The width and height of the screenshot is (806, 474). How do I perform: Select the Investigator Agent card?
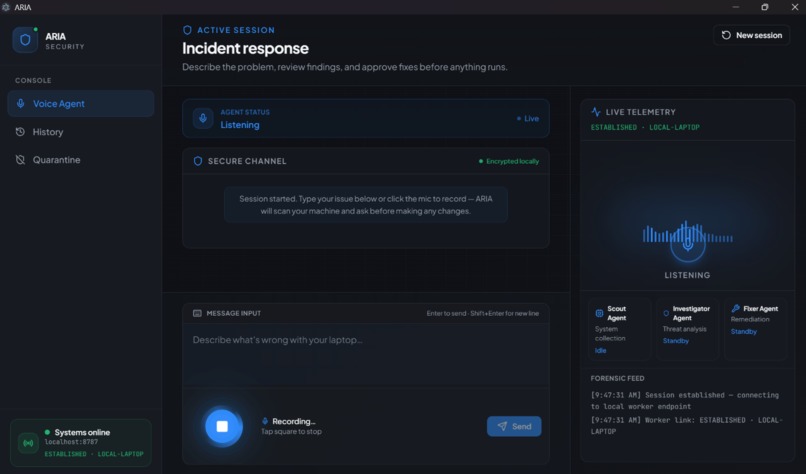tap(687, 329)
